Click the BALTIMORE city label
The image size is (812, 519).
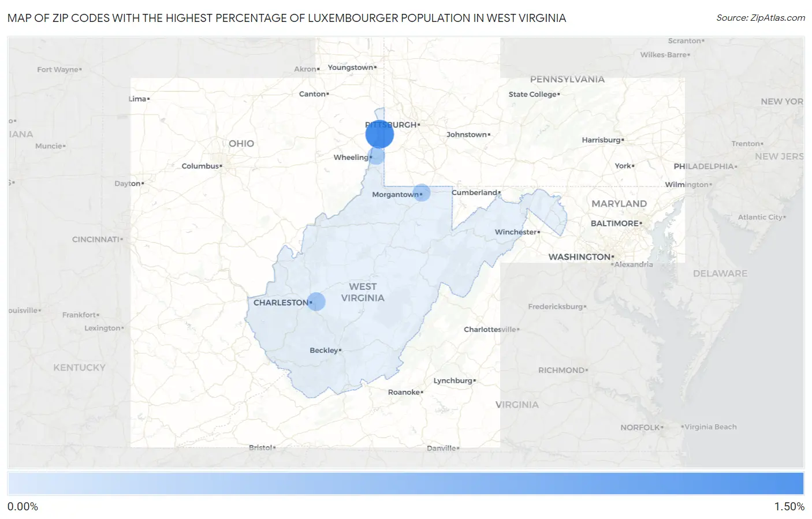(x=614, y=223)
